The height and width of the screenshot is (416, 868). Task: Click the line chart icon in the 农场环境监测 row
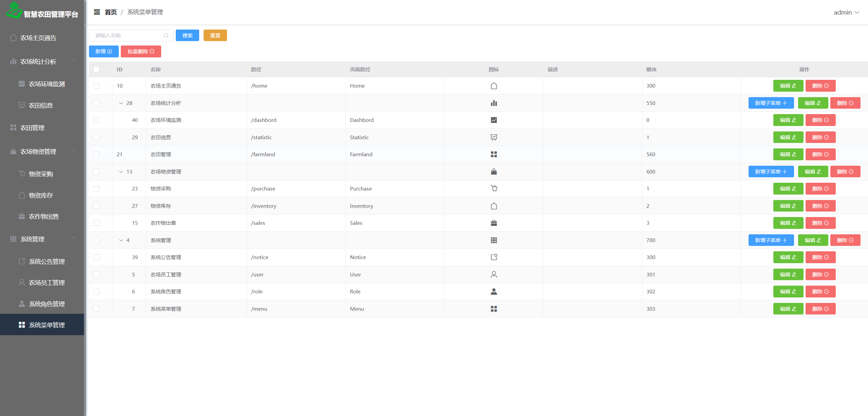click(494, 120)
